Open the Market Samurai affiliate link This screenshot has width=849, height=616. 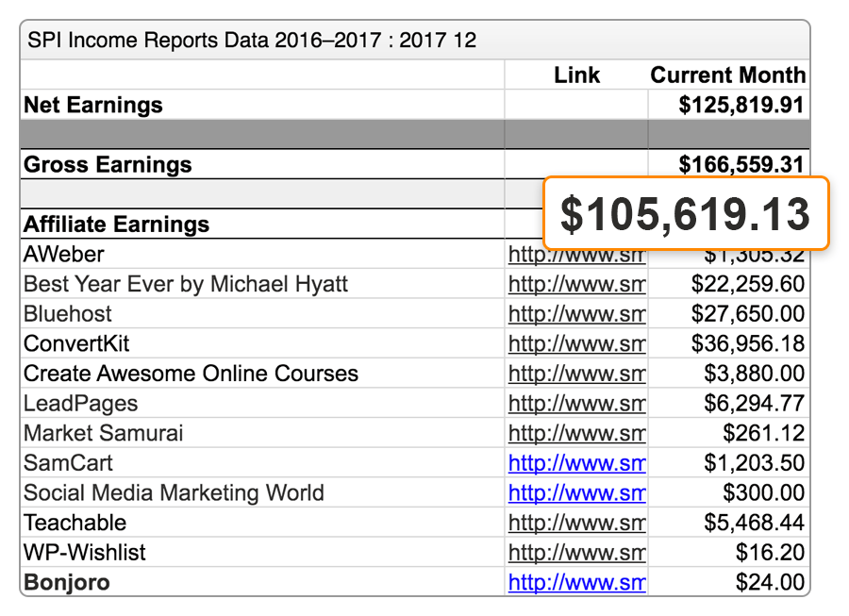pyautogui.click(x=576, y=433)
